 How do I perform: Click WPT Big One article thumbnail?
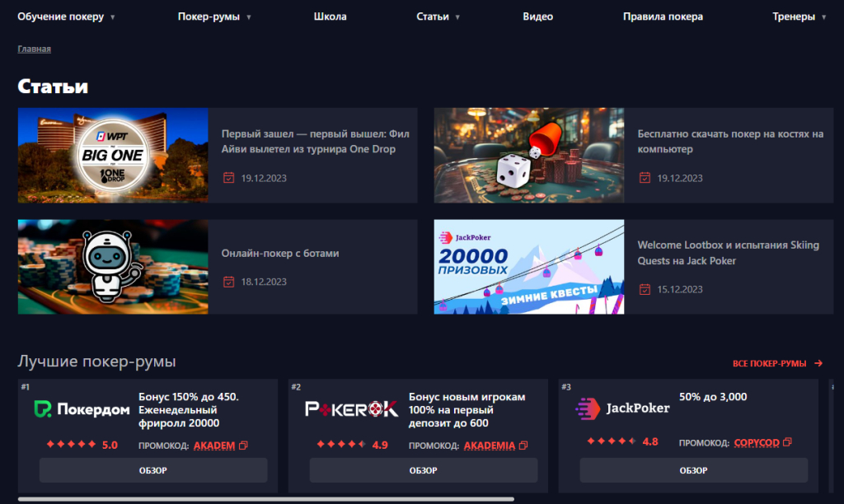(113, 156)
